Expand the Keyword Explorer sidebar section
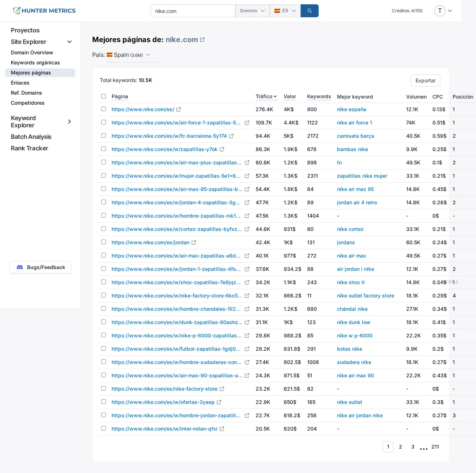 pyautogui.click(x=69, y=122)
